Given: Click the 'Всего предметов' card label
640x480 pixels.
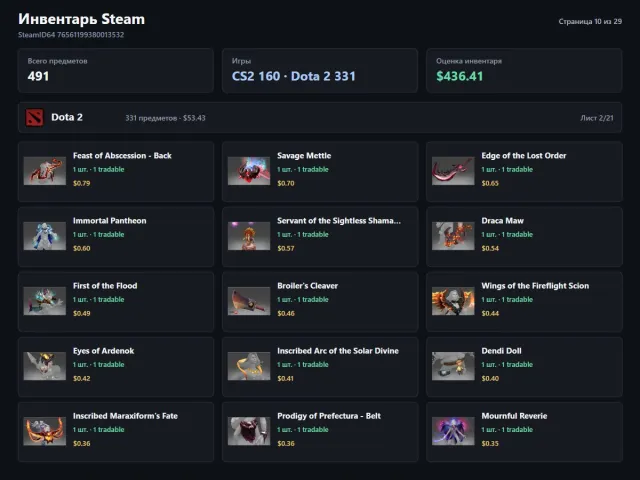Looking at the screenshot, I should 58,61.
